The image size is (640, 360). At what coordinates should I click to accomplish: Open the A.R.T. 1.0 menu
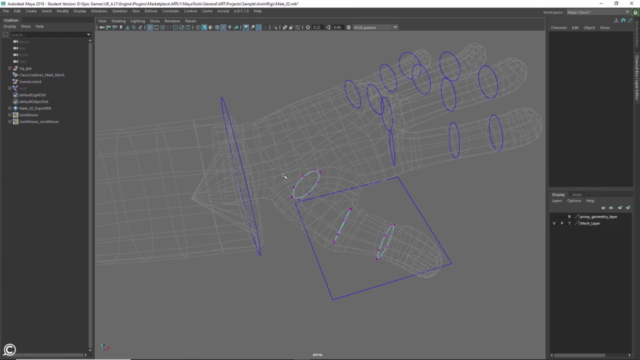241,11
